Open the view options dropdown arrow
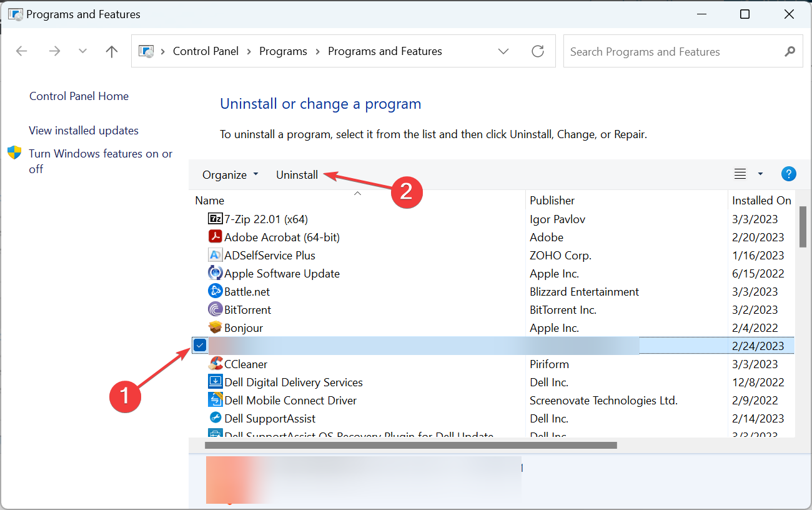 760,174
